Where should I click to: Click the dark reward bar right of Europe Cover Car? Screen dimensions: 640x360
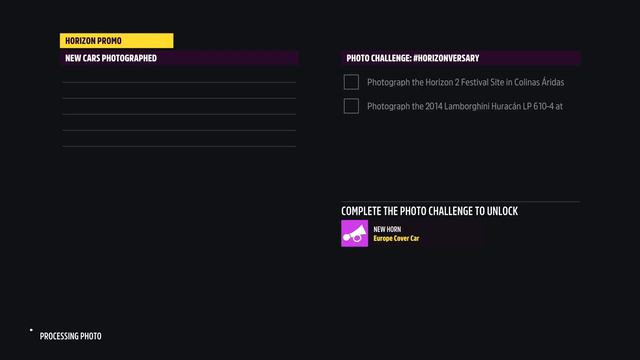tap(453, 233)
